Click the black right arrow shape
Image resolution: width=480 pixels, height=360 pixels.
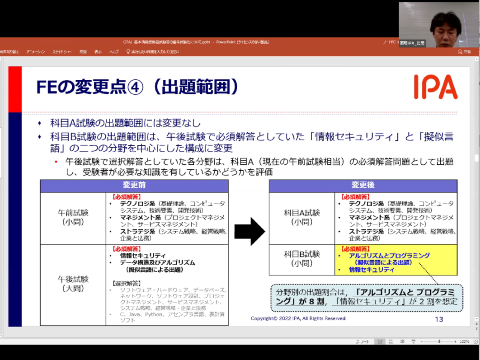click(249, 231)
